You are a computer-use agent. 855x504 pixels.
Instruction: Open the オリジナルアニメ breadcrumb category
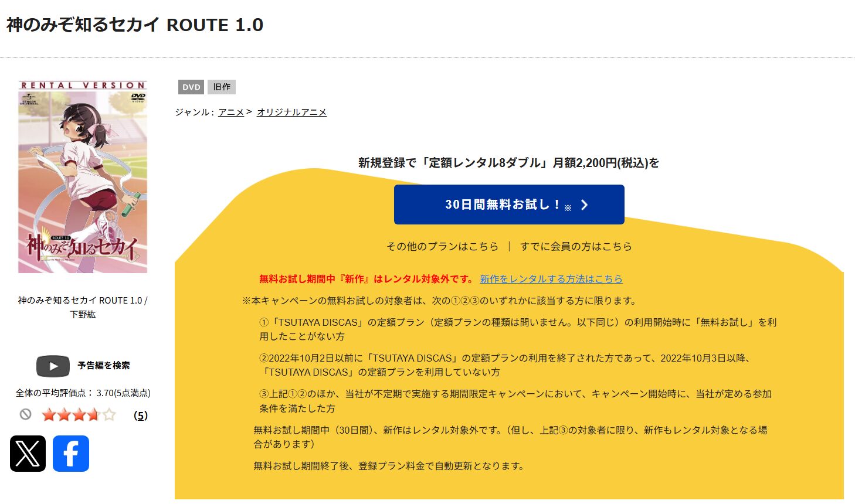(291, 112)
